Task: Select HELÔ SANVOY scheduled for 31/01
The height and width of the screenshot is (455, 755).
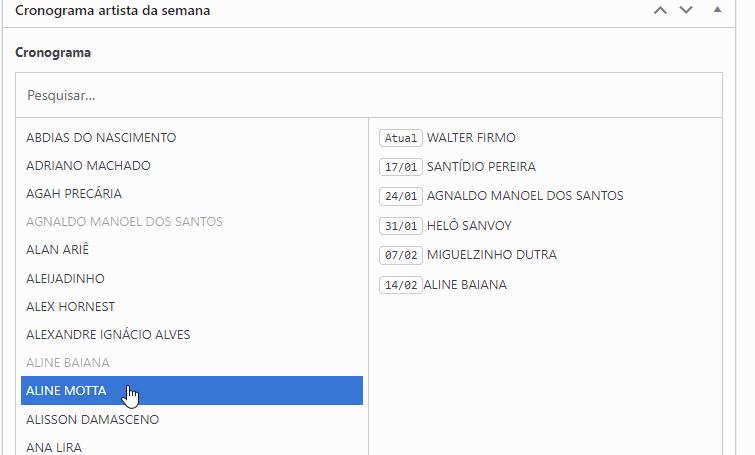Action: coord(469,226)
